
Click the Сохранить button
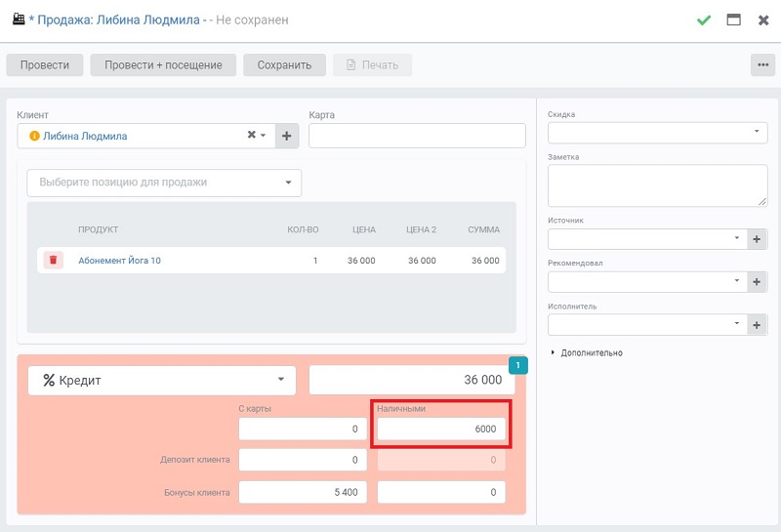(284, 64)
